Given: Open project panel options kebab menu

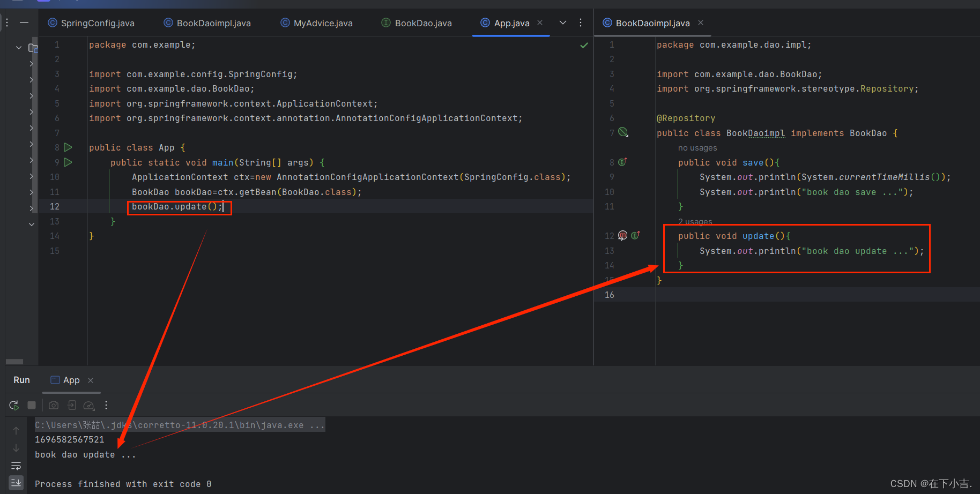Looking at the screenshot, I should pyautogui.click(x=7, y=23).
